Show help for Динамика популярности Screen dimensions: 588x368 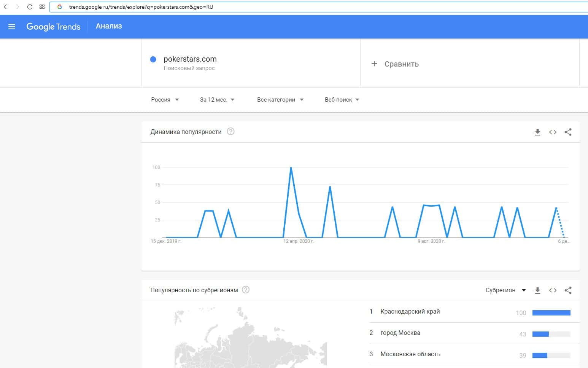(x=230, y=132)
